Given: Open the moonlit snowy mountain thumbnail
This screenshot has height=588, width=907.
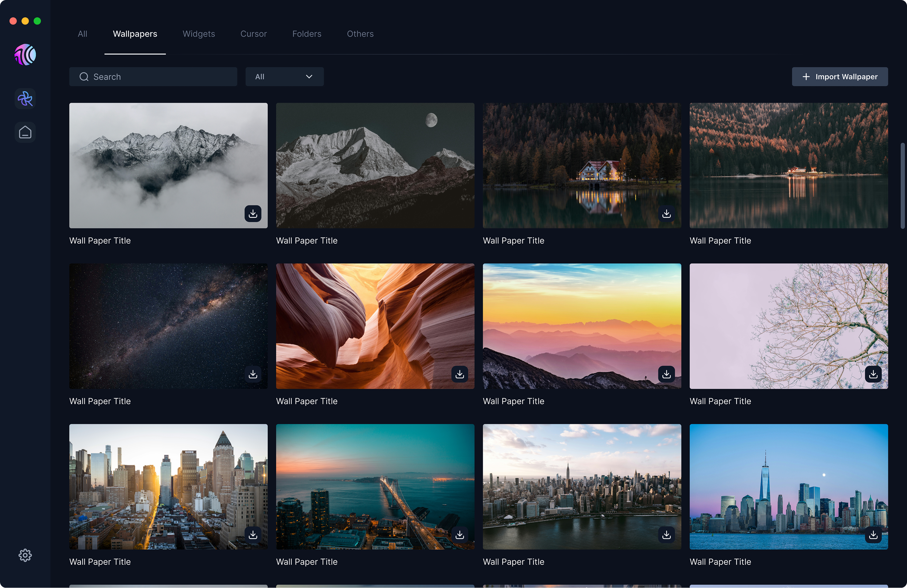Looking at the screenshot, I should click(x=375, y=165).
